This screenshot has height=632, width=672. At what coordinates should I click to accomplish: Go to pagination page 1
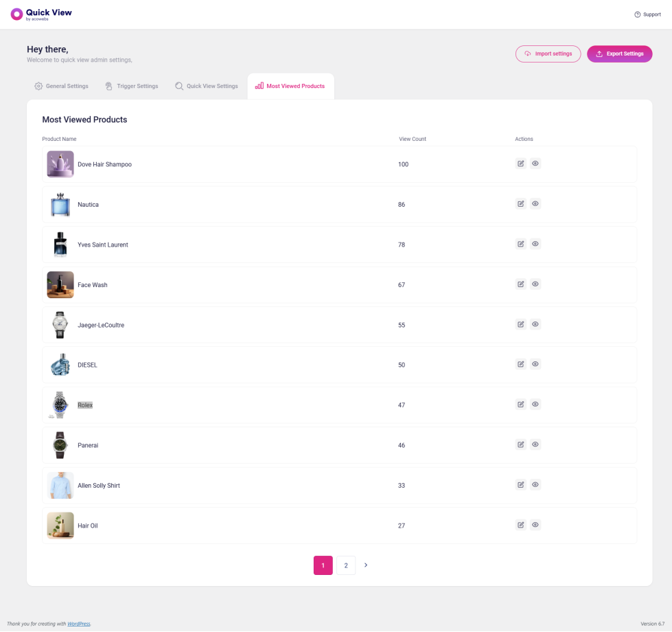(x=323, y=565)
